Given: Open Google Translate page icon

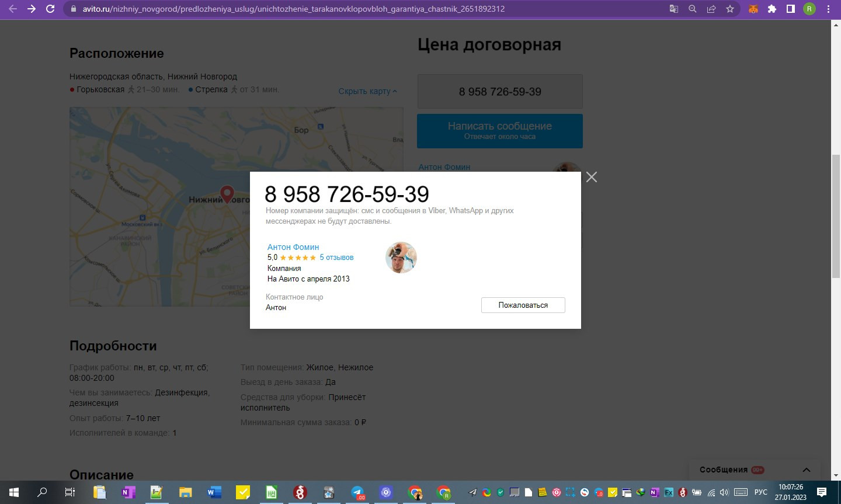Looking at the screenshot, I should coord(674,9).
